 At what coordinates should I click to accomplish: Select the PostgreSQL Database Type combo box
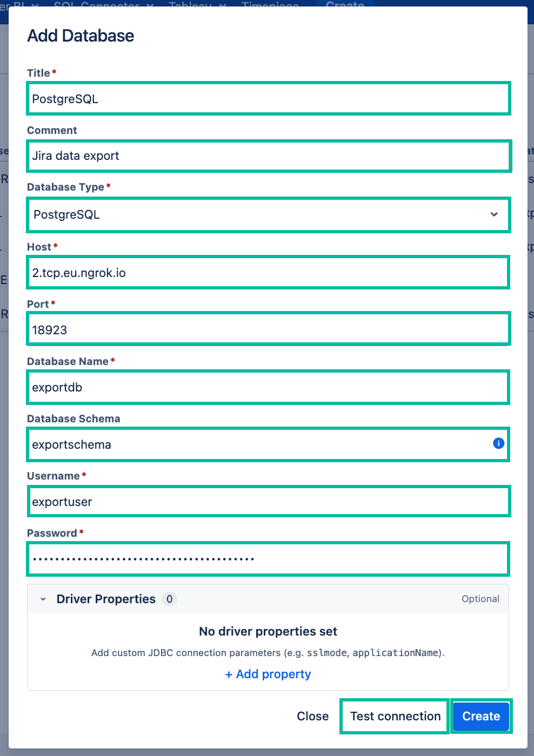(x=269, y=215)
